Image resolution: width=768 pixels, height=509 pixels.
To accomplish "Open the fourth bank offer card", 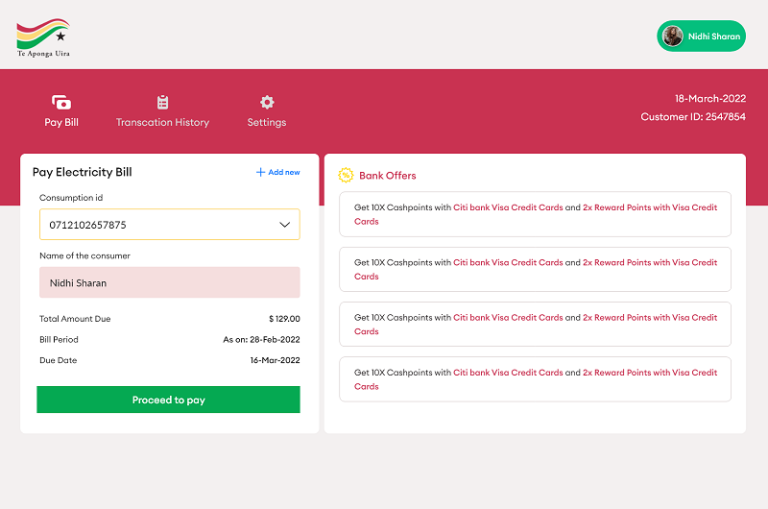I will click(x=535, y=379).
